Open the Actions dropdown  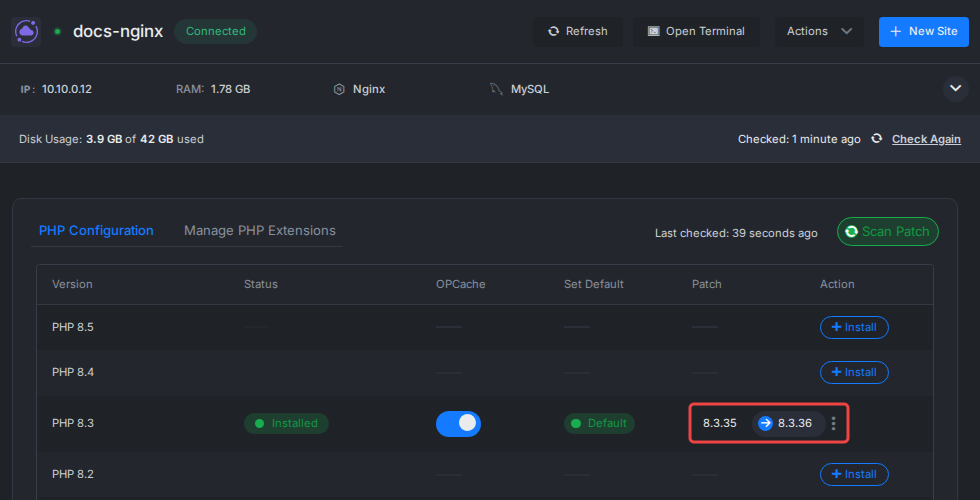819,31
